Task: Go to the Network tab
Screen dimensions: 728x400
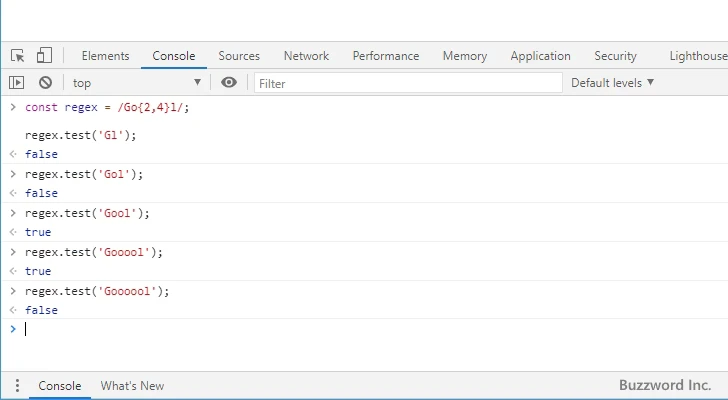Action: pyautogui.click(x=306, y=56)
